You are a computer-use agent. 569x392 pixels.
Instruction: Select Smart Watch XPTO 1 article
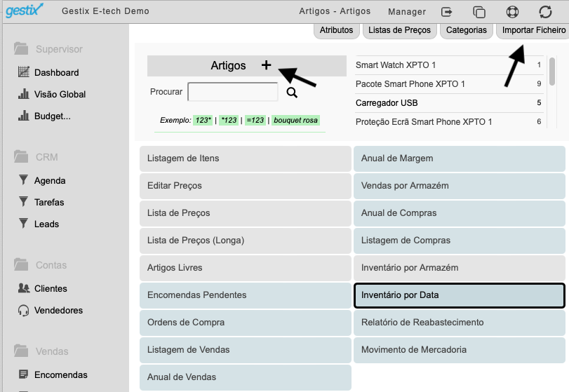pos(449,65)
